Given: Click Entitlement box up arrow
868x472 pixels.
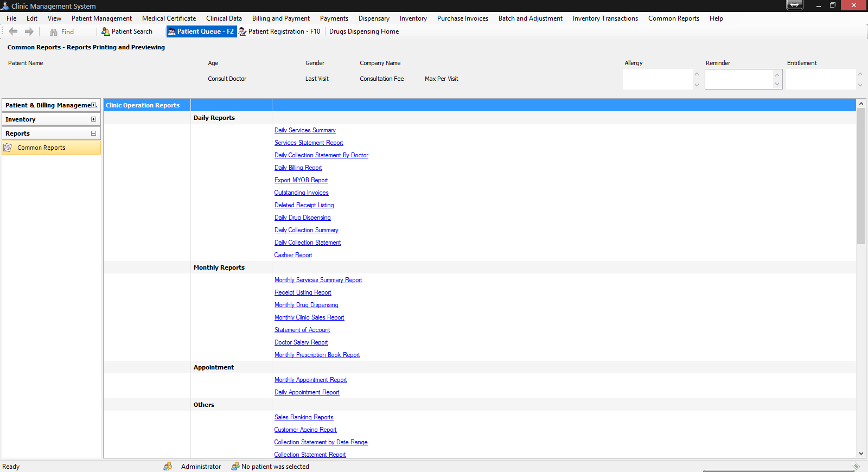Looking at the screenshot, I should 860,74.
